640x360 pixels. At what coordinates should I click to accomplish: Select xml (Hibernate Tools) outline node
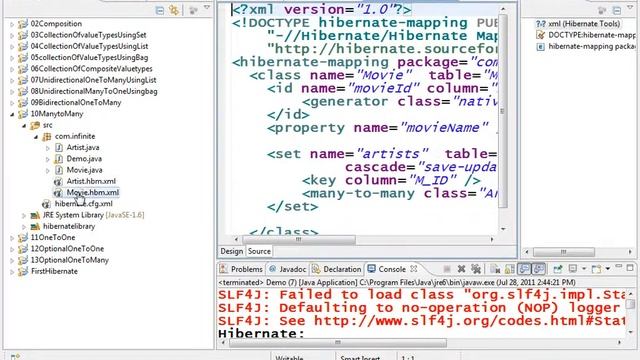click(584, 24)
